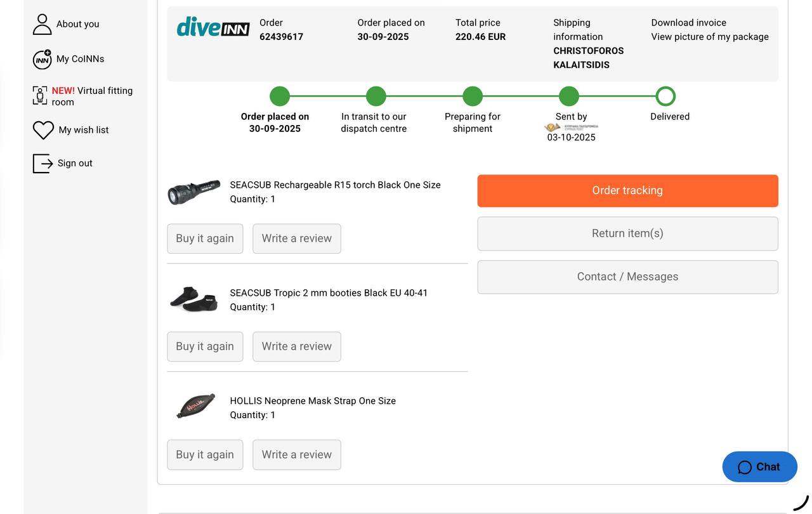This screenshot has height=514, width=812.
Task: Open the Chat bubble widget
Action: [759, 467]
